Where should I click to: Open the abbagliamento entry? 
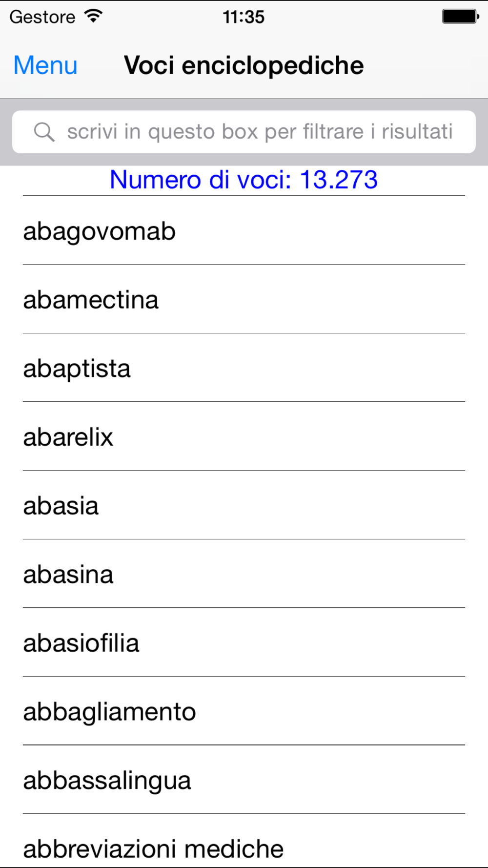pyautogui.click(x=244, y=711)
